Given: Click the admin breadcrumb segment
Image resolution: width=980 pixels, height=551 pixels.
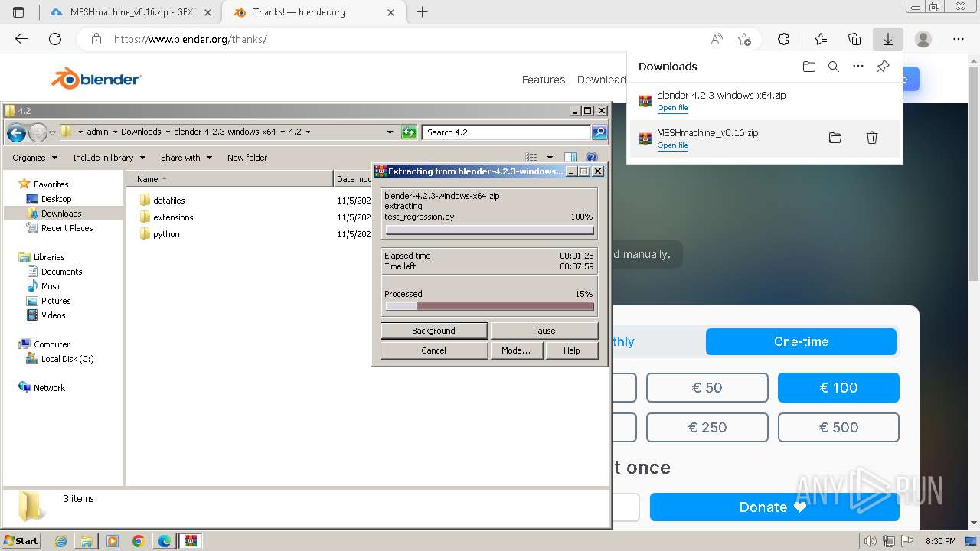Looking at the screenshot, I should click(x=97, y=132).
